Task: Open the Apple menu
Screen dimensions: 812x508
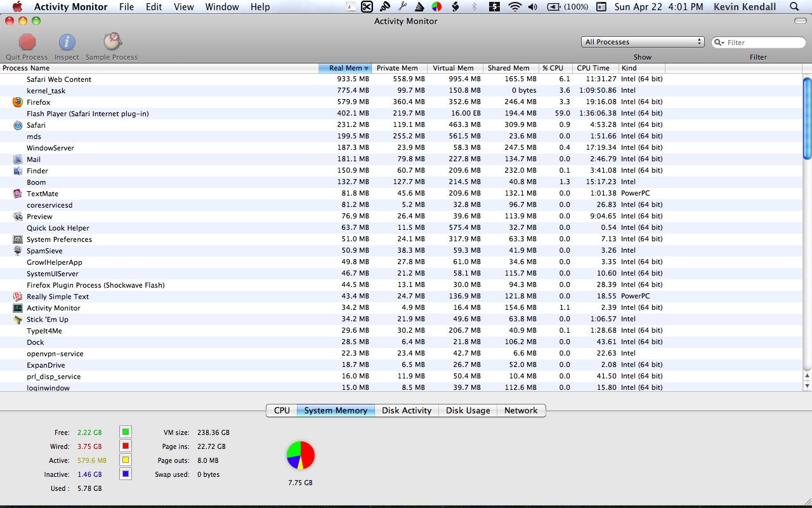Action: [x=17, y=7]
